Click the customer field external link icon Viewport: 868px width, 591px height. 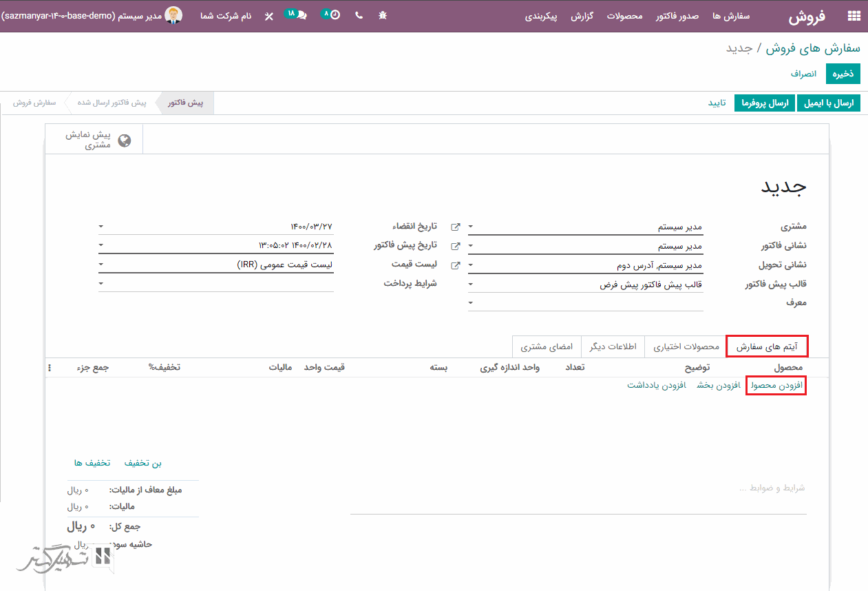[x=455, y=227]
